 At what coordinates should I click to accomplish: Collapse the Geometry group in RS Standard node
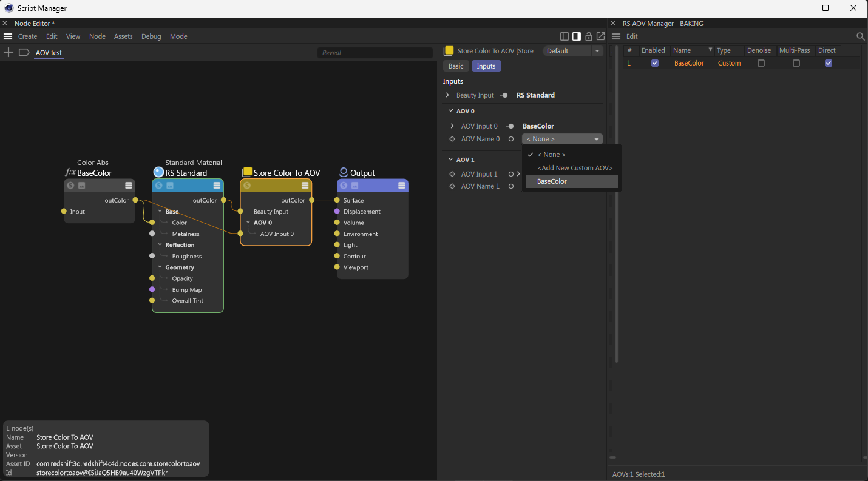pos(160,267)
